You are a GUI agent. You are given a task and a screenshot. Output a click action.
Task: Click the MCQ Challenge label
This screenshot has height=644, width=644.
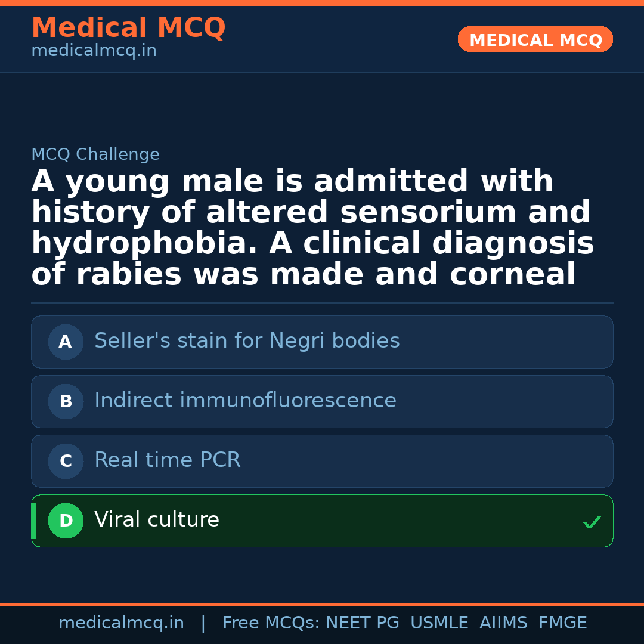click(95, 155)
